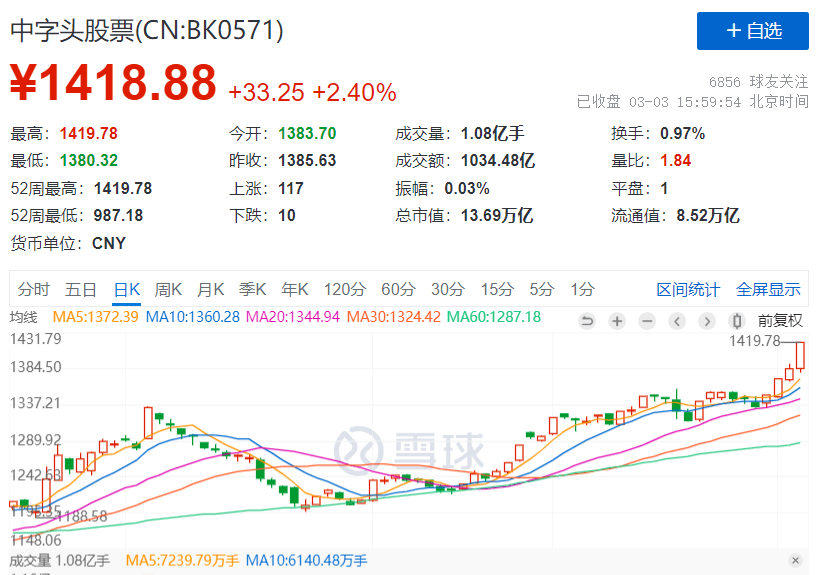Screen dimensions: 818x575
Task: Select the 周K weekly chart tab
Action: (x=168, y=289)
